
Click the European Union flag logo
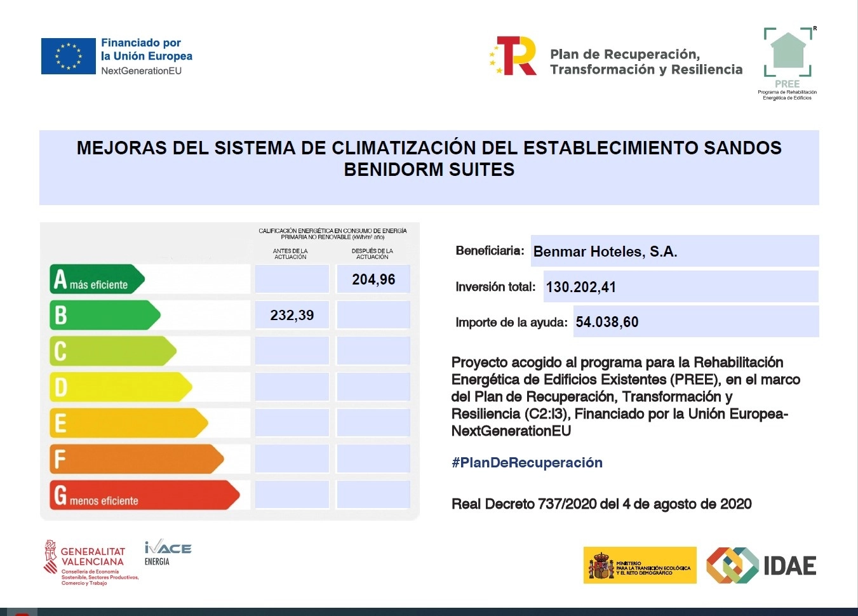[68, 56]
